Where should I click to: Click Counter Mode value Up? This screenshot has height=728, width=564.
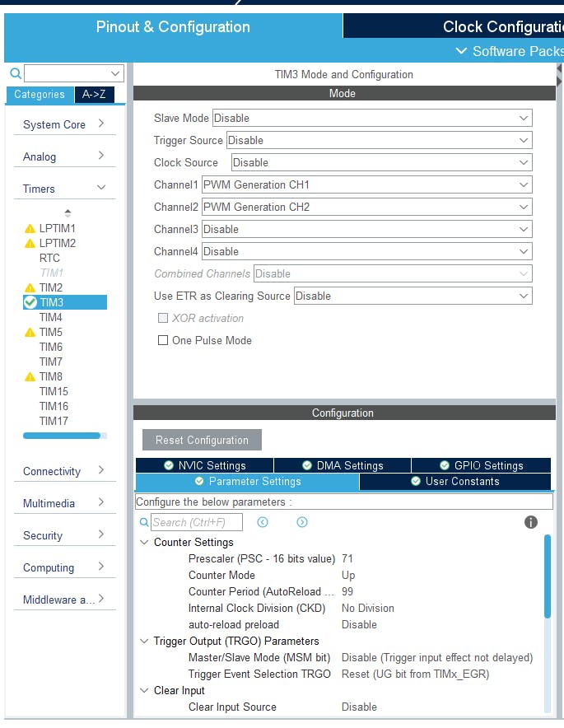pos(348,576)
